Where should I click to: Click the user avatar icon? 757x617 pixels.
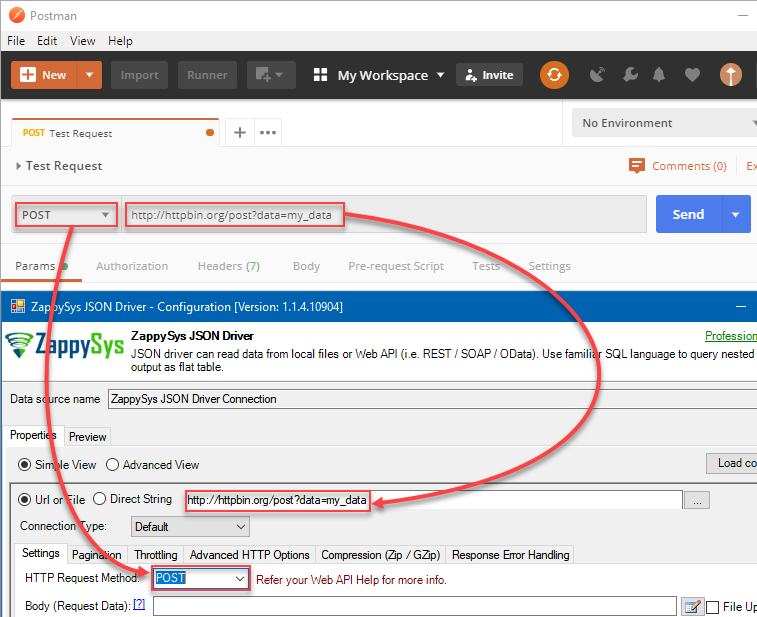(x=731, y=75)
